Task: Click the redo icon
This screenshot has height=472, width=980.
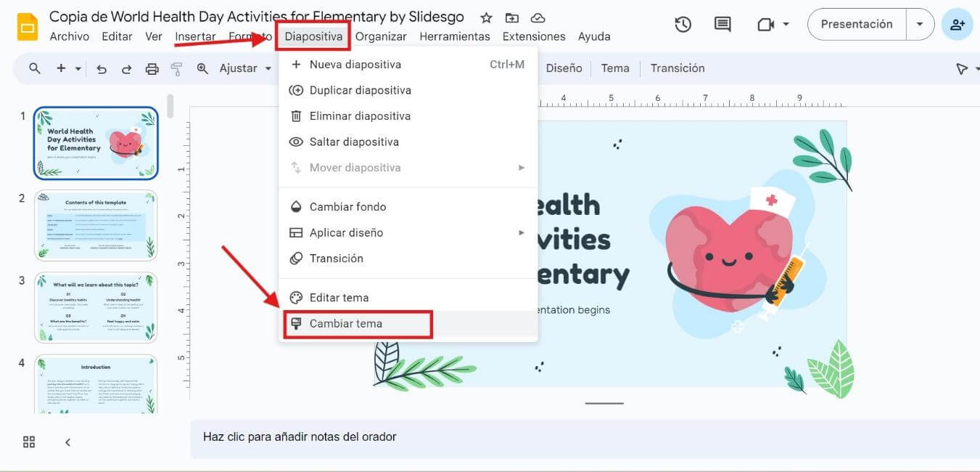Action: click(127, 68)
